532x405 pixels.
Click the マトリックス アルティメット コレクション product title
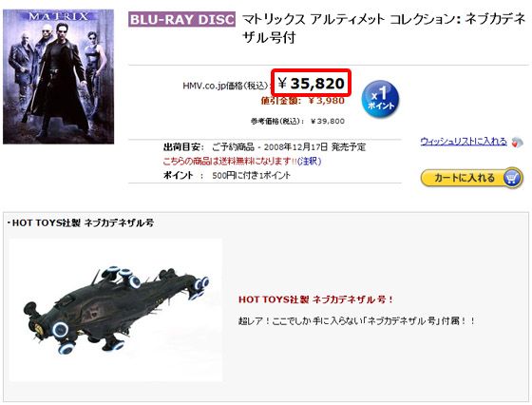(384, 29)
